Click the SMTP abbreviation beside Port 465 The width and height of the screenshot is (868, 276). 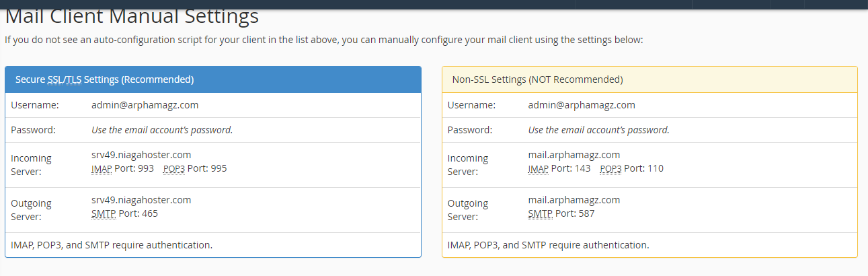[x=104, y=213]
